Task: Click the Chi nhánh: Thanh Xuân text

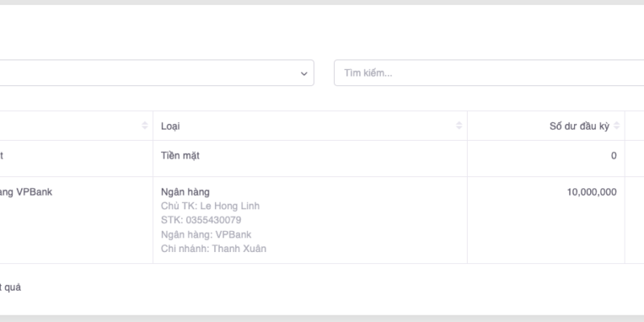Action: click(213, 249)
